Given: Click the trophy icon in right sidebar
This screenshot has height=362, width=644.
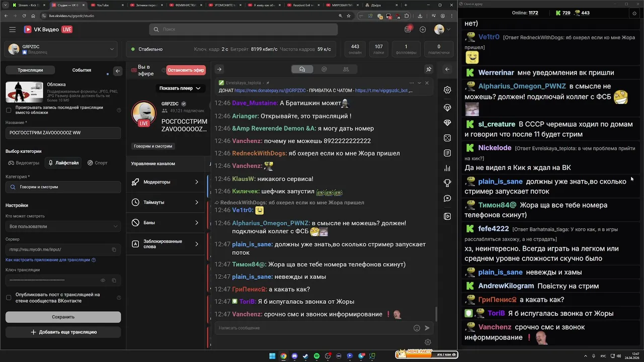Looking at the screenshot, I should tap(447, 183).
